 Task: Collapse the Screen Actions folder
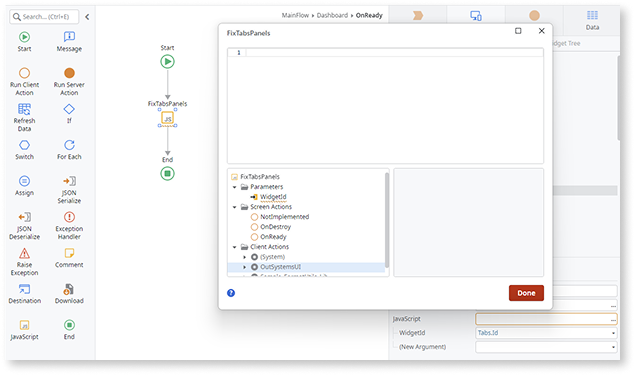click(x=234, y=207)
